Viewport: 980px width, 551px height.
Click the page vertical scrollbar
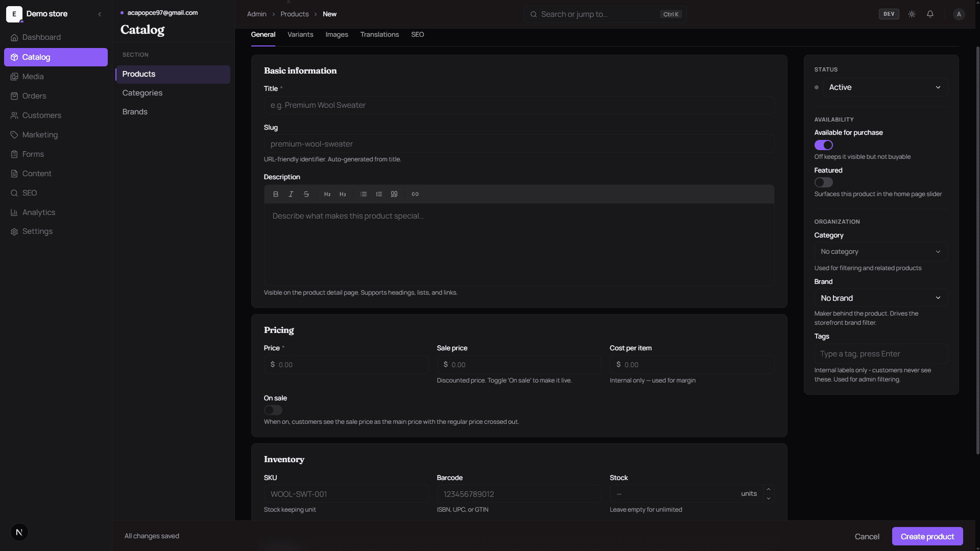pos(977,250)
